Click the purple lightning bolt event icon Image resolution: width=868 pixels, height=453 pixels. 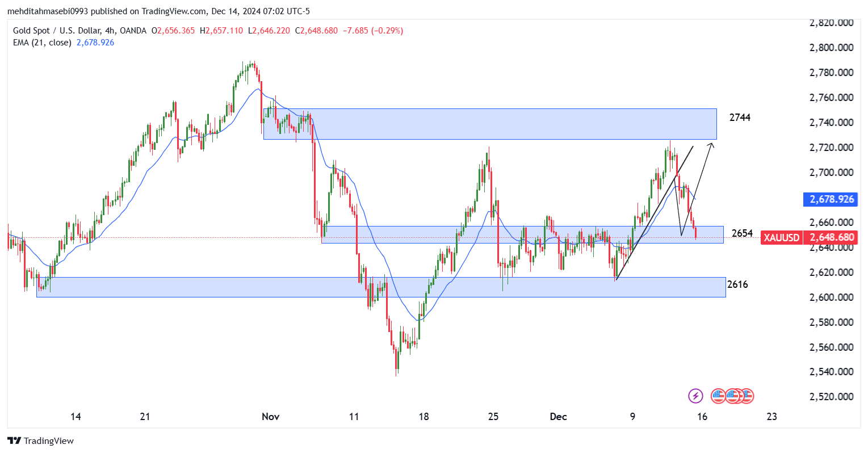click(695, 396)
